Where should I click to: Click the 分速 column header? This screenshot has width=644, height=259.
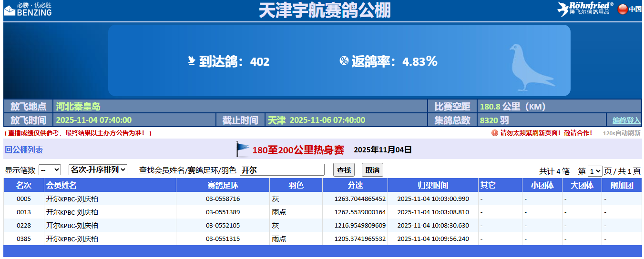click(355, 185)
